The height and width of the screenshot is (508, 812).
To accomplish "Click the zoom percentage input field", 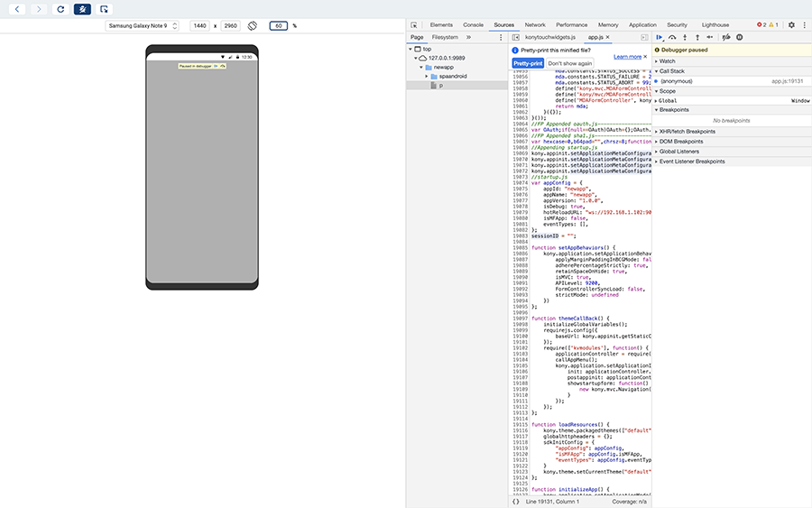I will [x=277, y=26].
